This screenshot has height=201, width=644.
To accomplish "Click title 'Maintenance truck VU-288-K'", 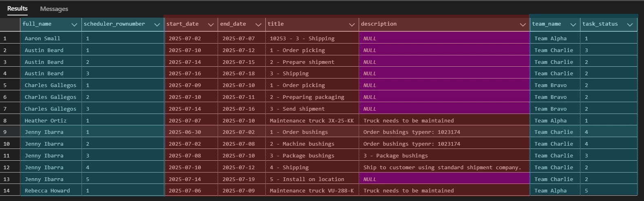I will (x=312, y=190).
